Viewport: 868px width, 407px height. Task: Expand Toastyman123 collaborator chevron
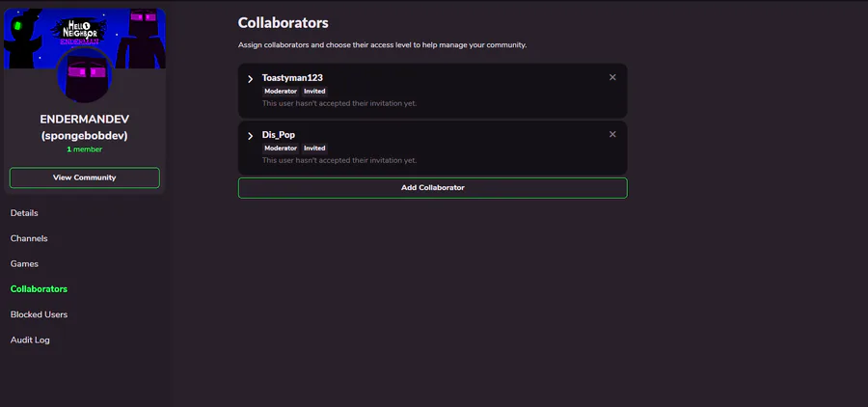(251, 79)
